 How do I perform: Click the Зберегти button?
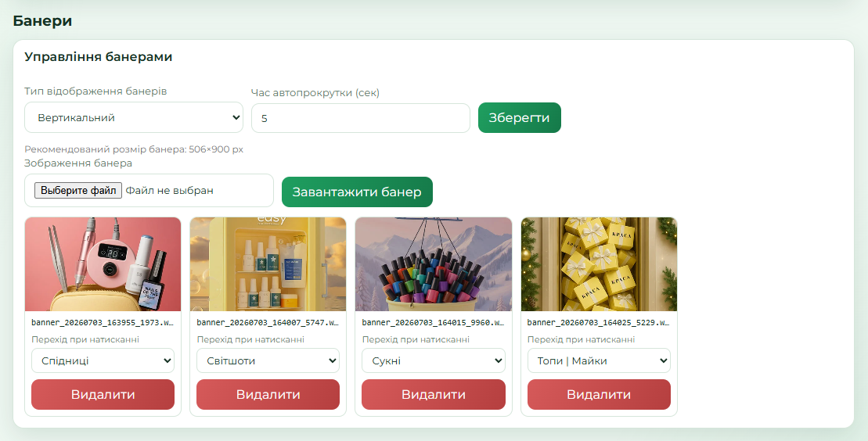point(519,117)
